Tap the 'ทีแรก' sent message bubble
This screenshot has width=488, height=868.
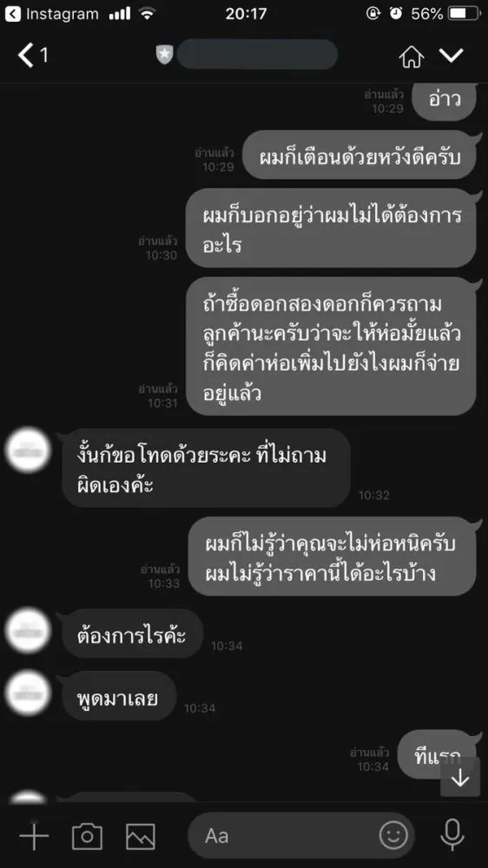(437, 754)
